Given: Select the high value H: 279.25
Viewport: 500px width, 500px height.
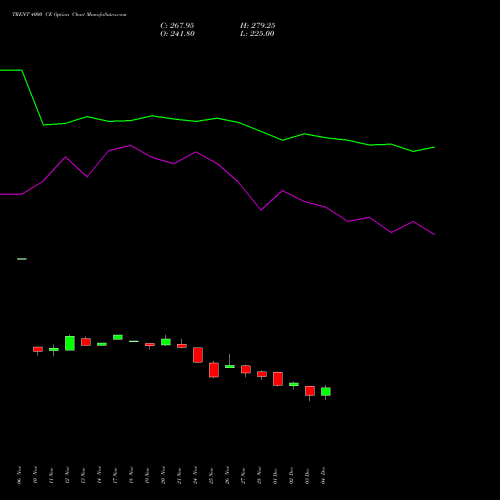Looking at the screenshot, I should (x=258, y=26).
